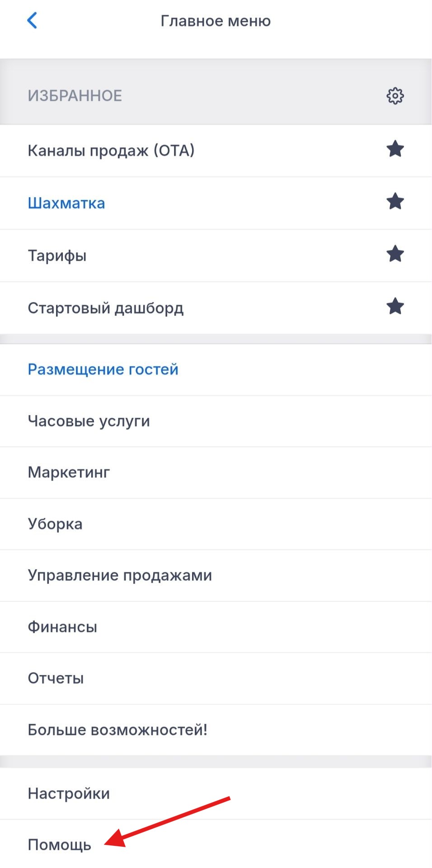Click star beside Стартовый дашборд

(x=395, y=307)
